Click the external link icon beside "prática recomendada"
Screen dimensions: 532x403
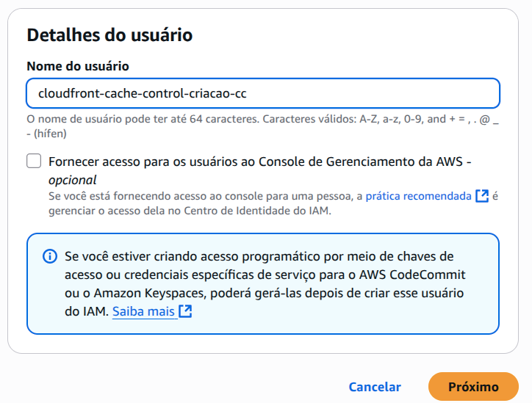click(482, 196)
